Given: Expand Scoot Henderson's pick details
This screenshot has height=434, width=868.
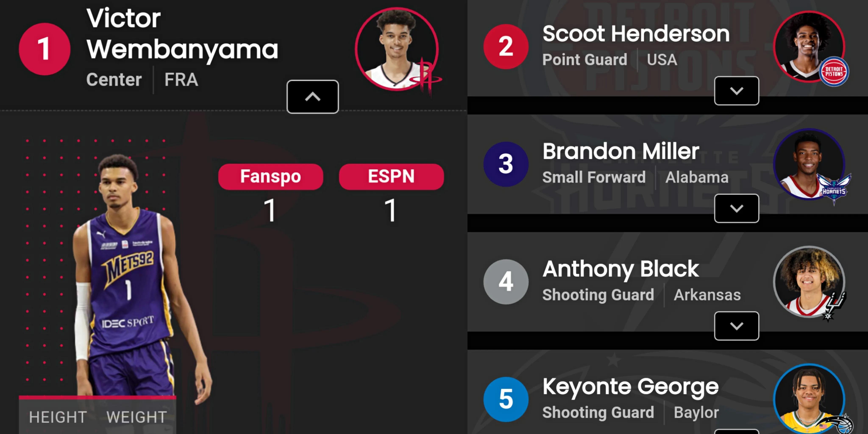Looking at the screenshot, I should [x=736, y=91].
